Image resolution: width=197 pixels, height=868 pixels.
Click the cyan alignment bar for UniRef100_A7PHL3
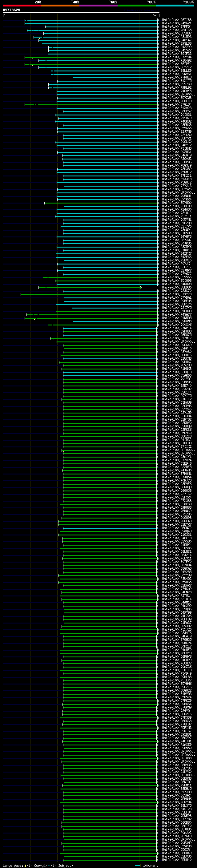(115, 78)
